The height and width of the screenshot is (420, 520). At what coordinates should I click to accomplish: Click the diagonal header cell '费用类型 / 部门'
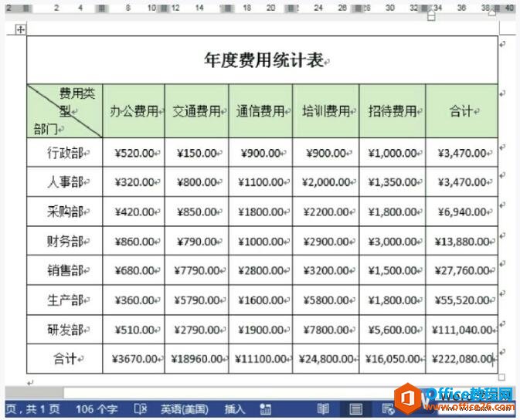coord(65,111)
